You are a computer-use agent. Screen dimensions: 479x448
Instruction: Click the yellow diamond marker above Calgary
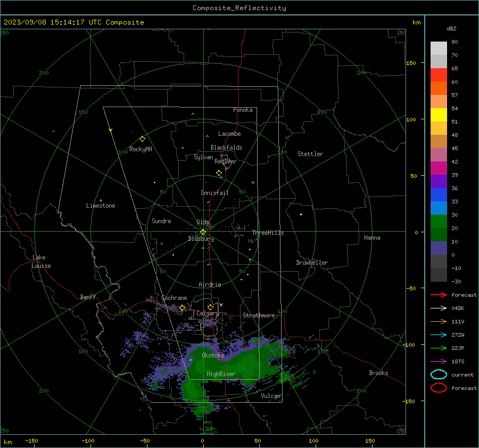(210, 307)
